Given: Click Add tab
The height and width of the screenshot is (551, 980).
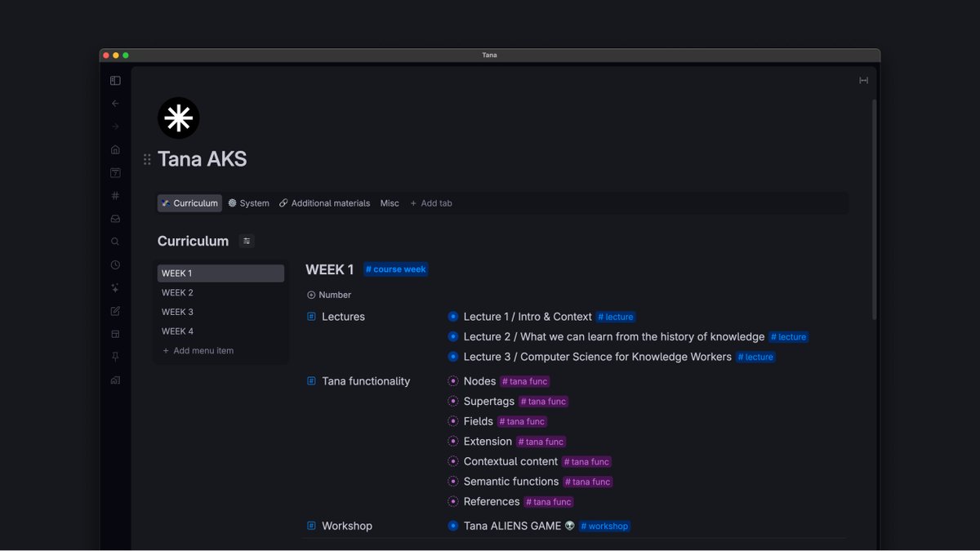Looking at the screenshot, I should pos(430,203).
